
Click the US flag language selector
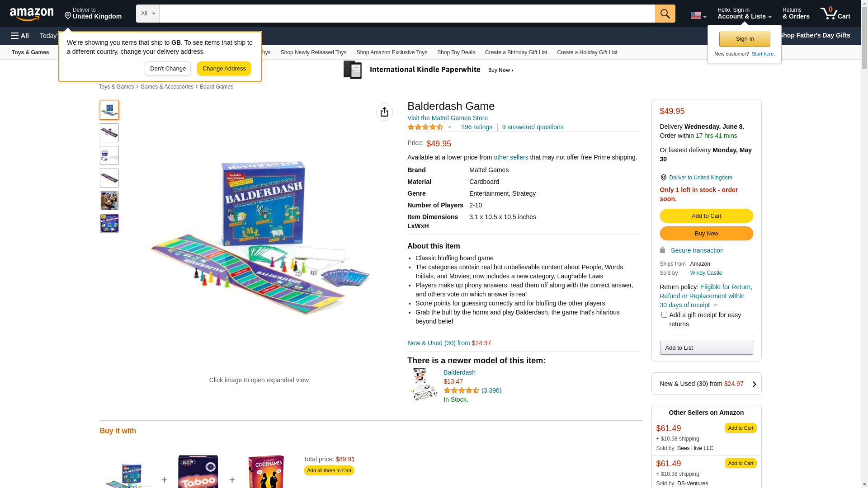(x=698, y=15)
